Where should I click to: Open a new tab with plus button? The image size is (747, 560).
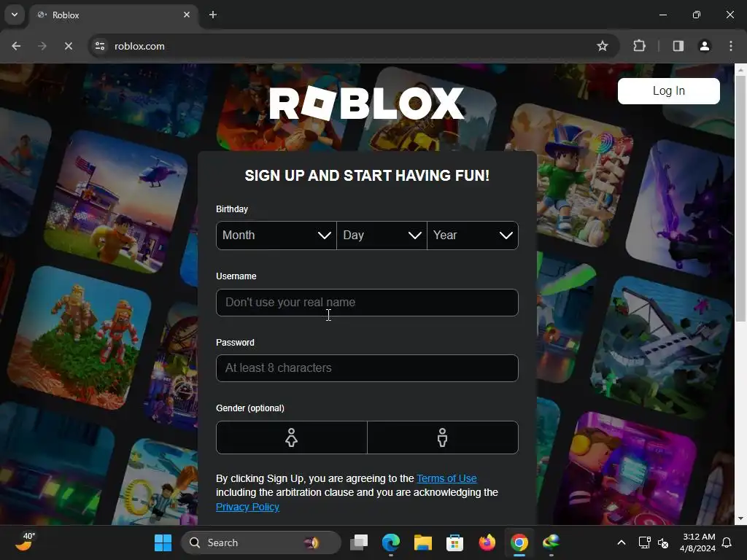click(213, 15)
